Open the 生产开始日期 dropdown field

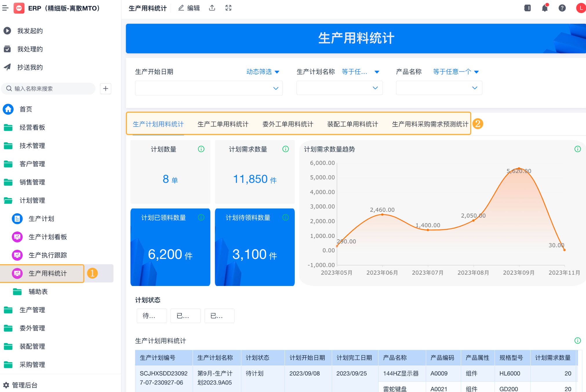(209, 88)
